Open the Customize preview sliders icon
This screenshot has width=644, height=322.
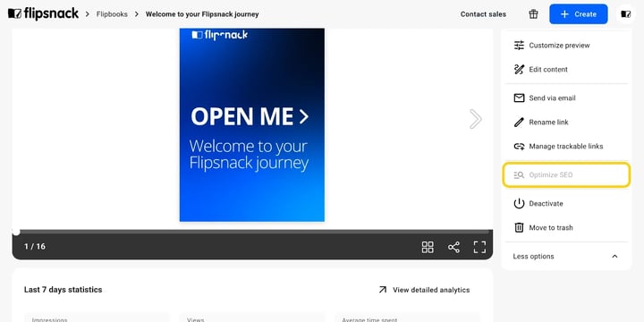coord(519,46)
